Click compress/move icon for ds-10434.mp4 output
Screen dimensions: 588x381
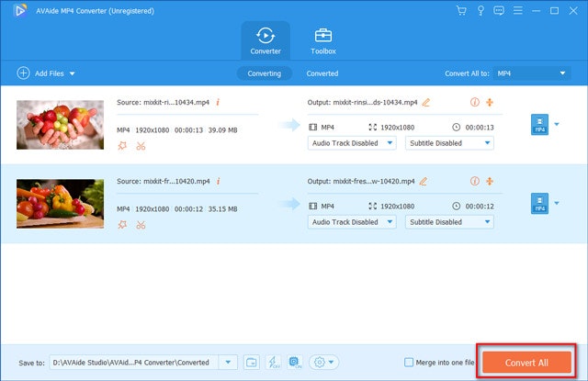490,102
